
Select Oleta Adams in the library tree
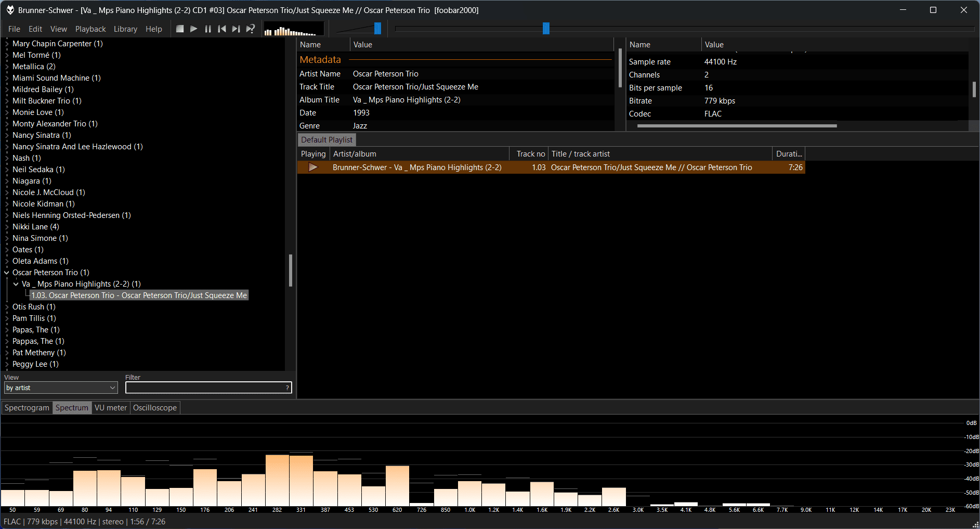(x=41, y=261)
